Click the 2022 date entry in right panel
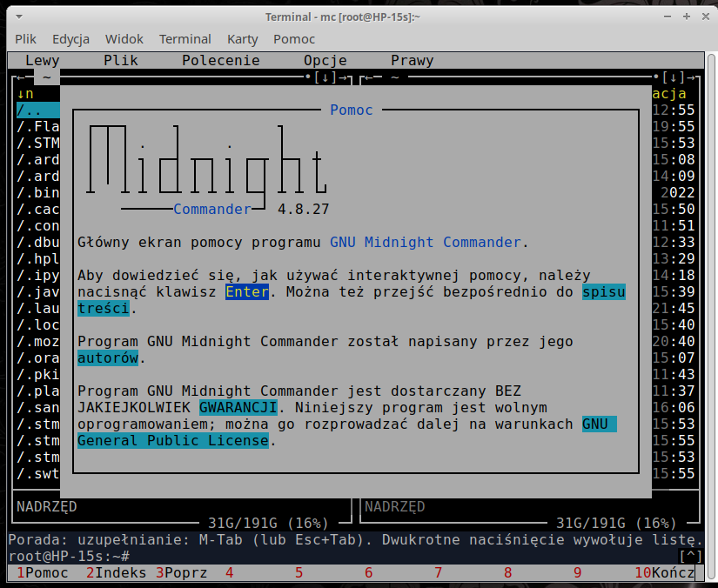The height and width of the screenshot is (588, 718). (x=678, y=192)
